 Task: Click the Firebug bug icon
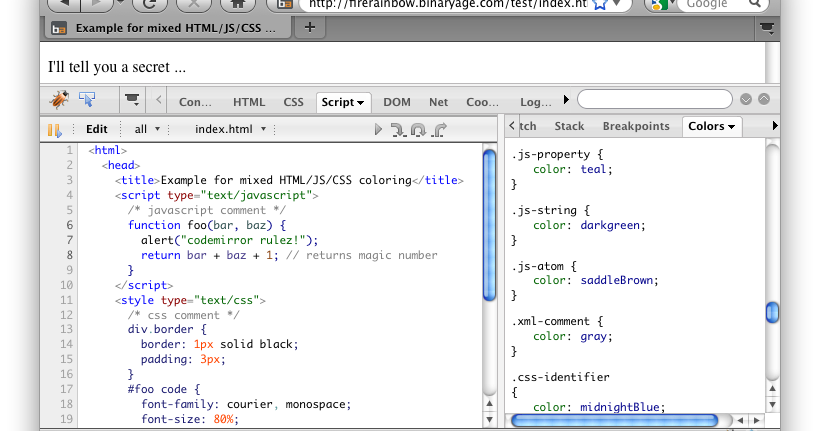coord(60,99)
